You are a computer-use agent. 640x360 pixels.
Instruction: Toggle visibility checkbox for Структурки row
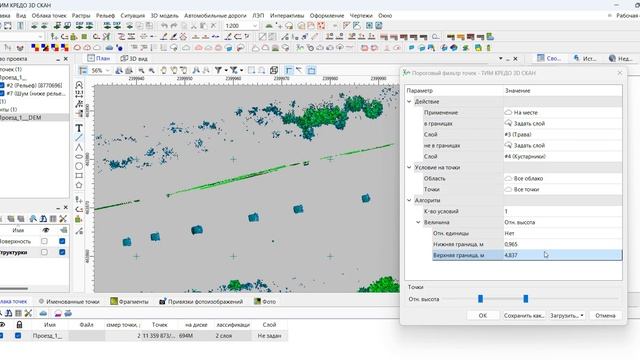tap(44, 252)
